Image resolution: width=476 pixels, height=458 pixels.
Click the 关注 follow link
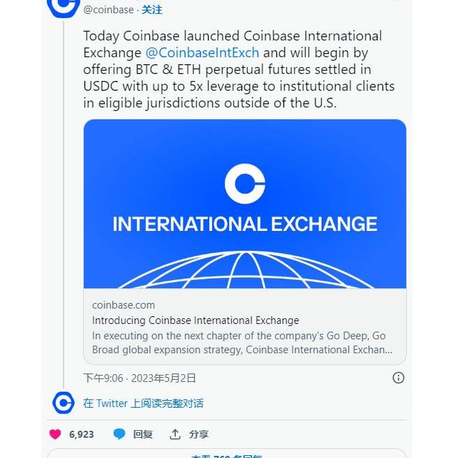pos(152,10)
